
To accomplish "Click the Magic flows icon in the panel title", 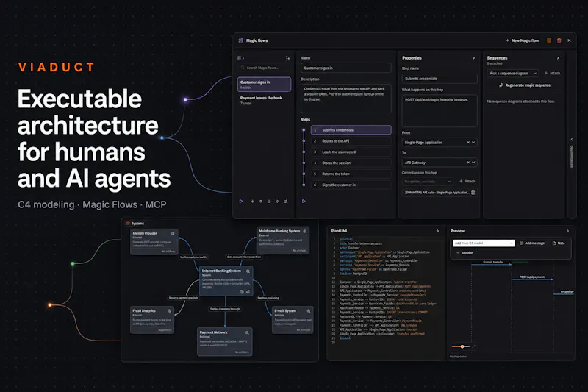I will click(x=241, y=40).
